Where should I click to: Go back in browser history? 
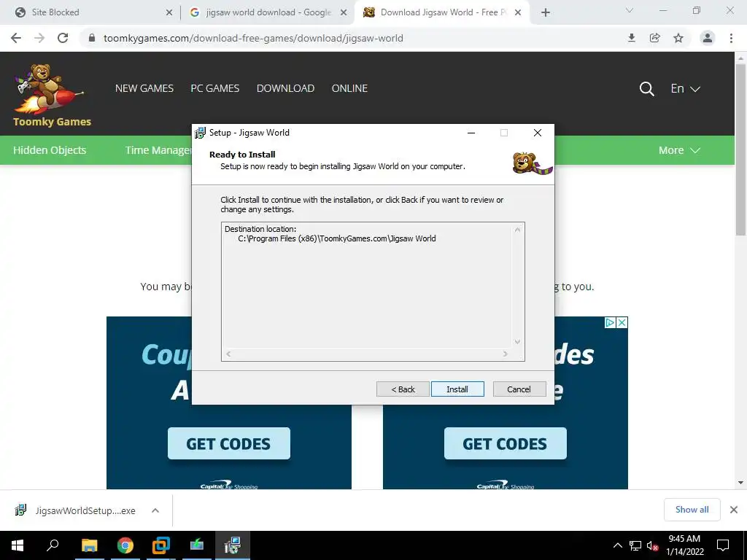pyautogui.click(x=16, y=38)
